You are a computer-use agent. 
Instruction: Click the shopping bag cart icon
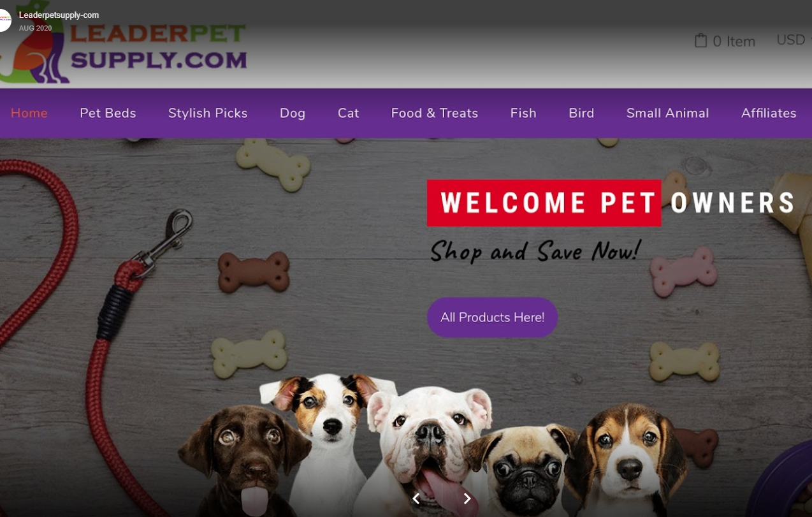(700, 41)
